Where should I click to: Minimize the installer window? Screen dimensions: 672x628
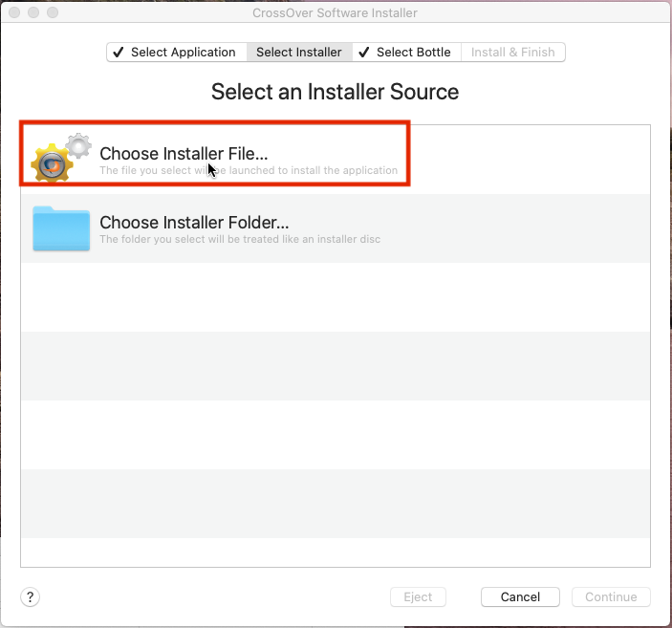[x=33, y=12]
